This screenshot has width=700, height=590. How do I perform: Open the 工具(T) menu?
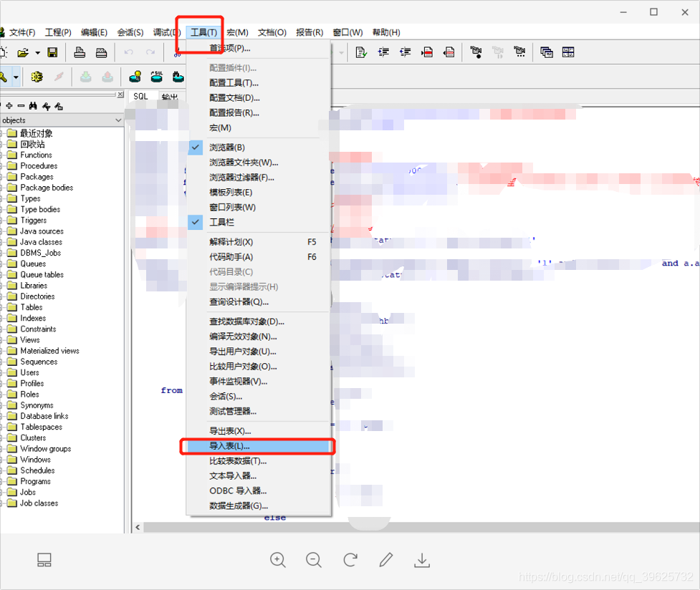[203, 32]
